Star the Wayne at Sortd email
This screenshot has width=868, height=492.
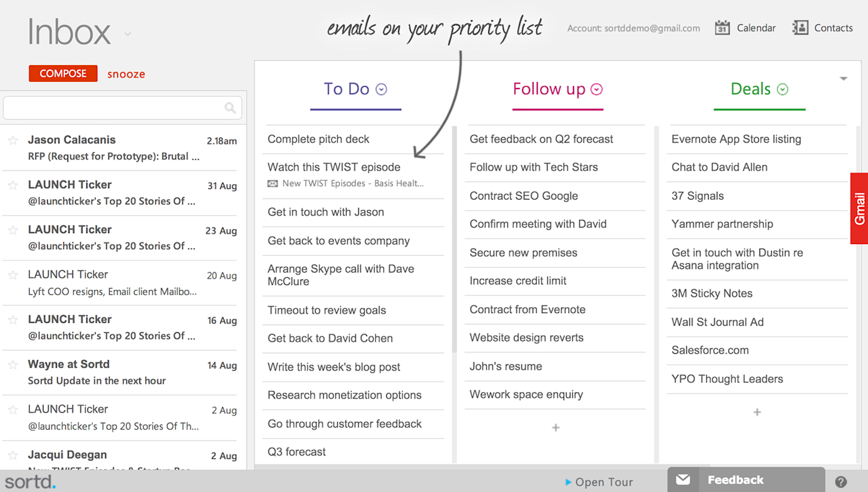point(12,365)
